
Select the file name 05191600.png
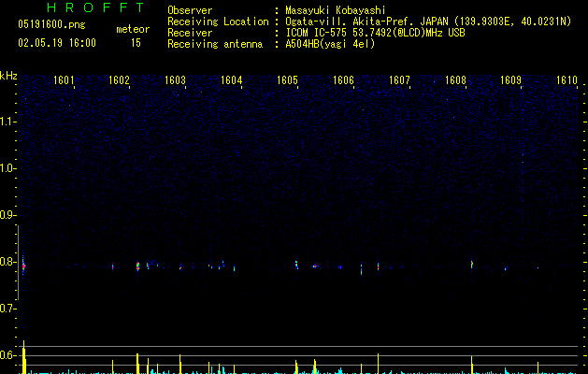[51, 24]
